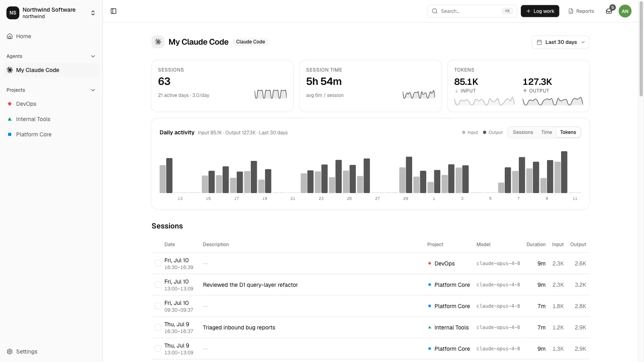644x362 pixels.
Task: Sort by the Model column header
Action: 483,245
